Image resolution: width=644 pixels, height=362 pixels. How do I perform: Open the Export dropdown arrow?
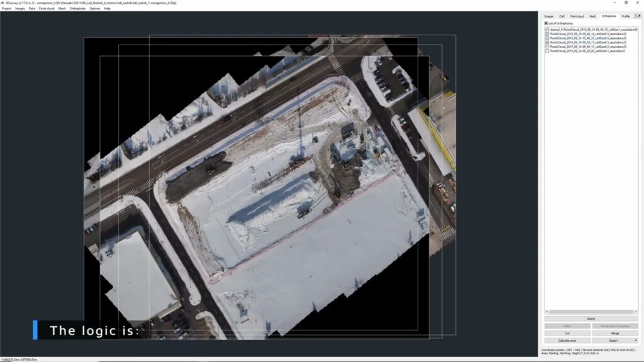(635, 341)
